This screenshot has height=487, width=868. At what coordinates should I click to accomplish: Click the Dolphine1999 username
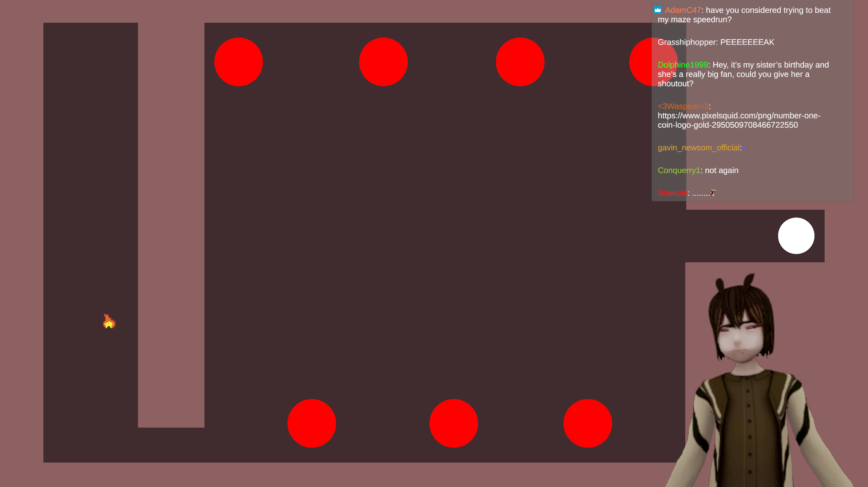click(683, 65)
